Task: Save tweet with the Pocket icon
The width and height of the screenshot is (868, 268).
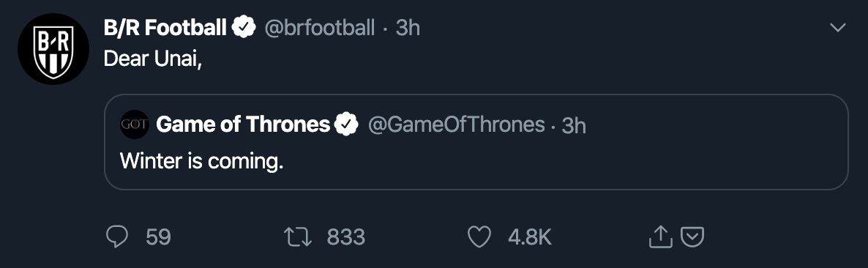Action: click(692, 237)
